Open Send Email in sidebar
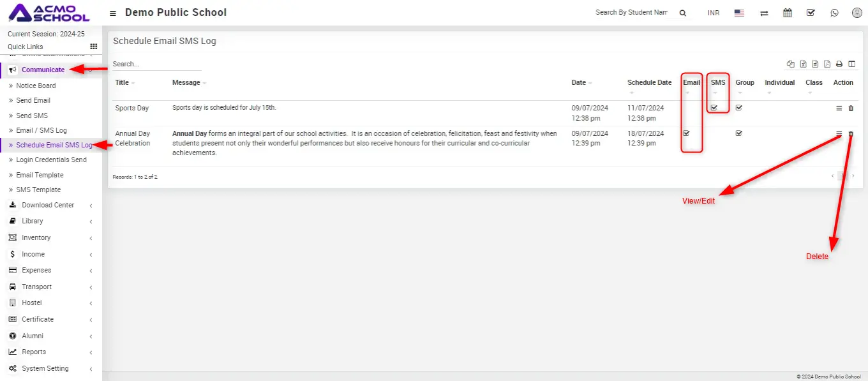 (33, 100)
